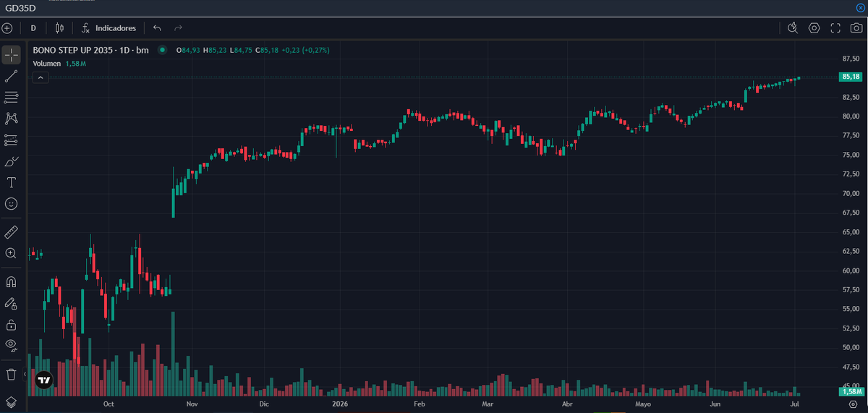Screen dimensions: 868x413
Task: Choose the chart patterns tool
Action: (x=11, y=118)
